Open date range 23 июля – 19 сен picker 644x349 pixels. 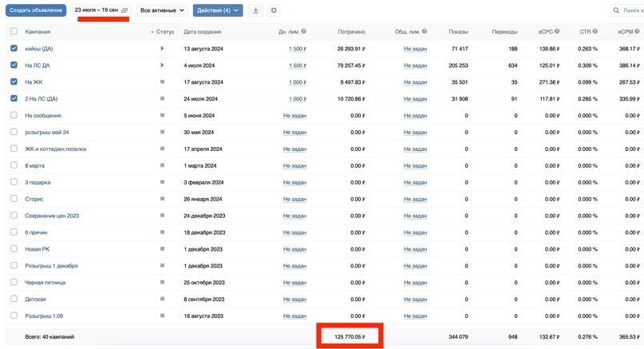point(101,10)
